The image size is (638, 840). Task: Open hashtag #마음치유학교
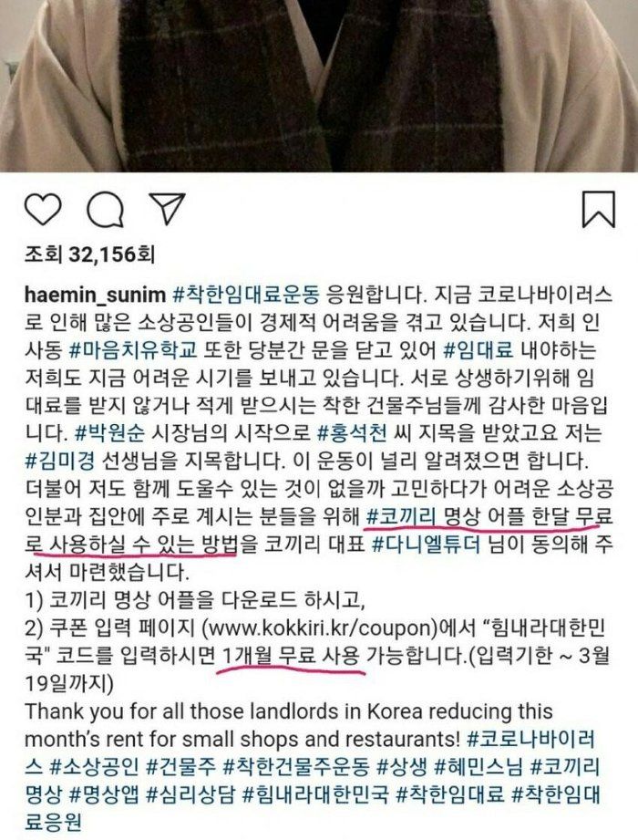click(134, 350)
